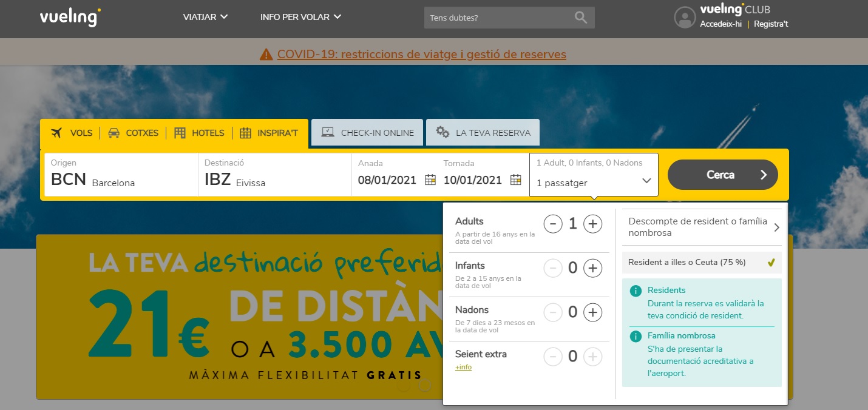The image size is (868, 410).
Task: Click the Tornada date 10/01/2021
Action: [x=473, y=180]
